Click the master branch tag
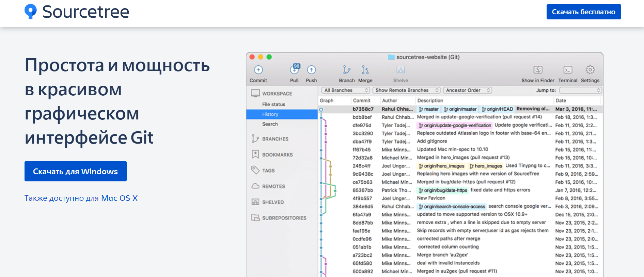This screenshot has width=644, height=277. (x=429, y=109)
